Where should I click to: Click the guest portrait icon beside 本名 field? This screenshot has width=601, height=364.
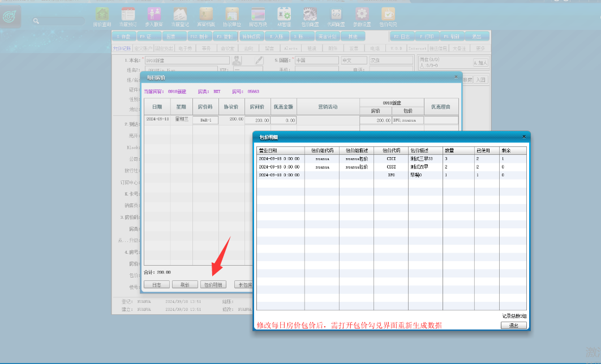tap(237, 60)
